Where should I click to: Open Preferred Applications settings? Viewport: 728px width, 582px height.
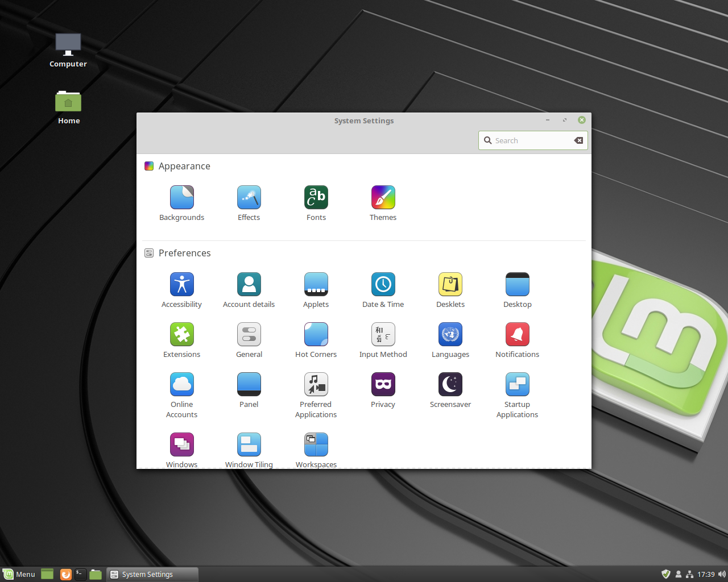316,396
